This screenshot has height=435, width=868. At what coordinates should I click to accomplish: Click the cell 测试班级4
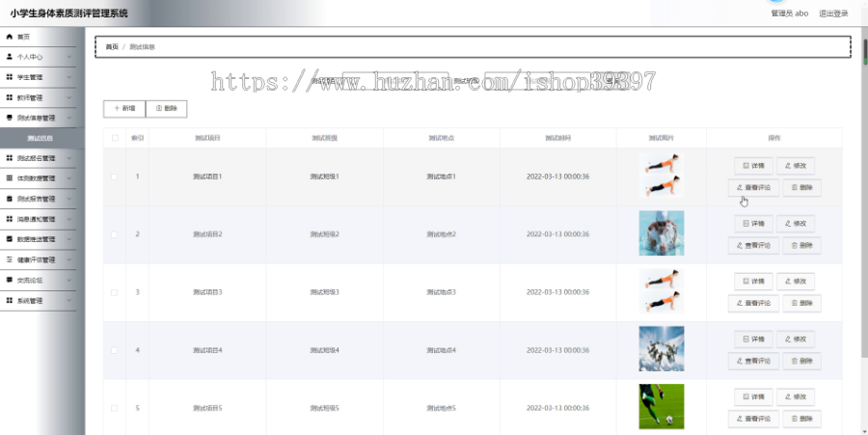324,350
